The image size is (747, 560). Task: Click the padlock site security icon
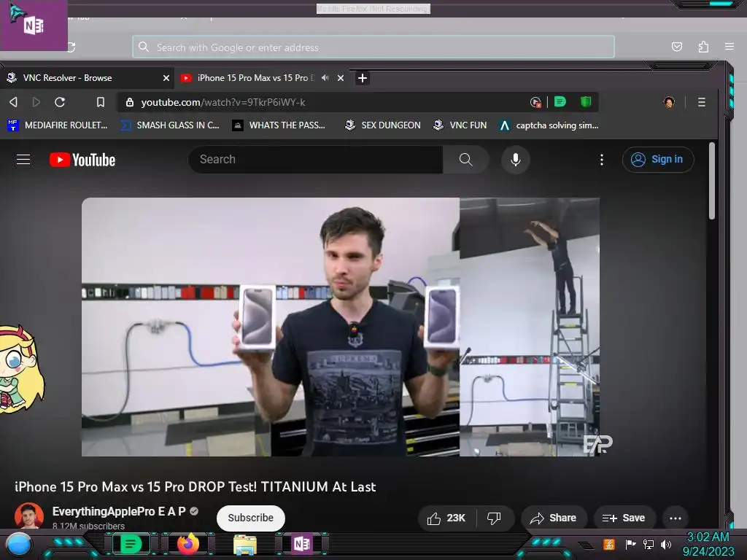click(130, 102)
